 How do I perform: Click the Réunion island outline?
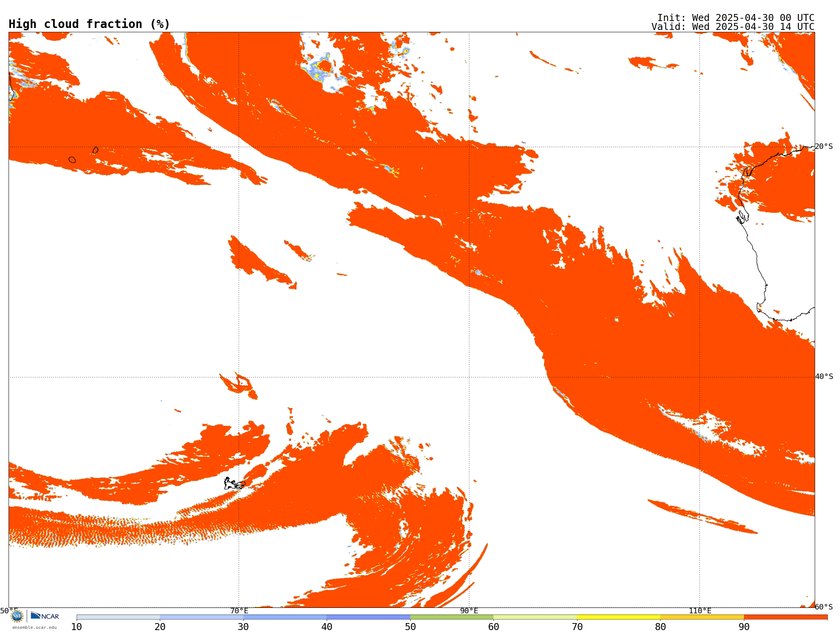tap(72, 160)
